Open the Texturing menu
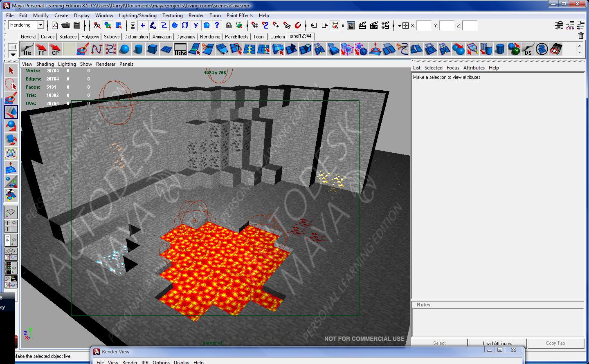589x364 pixels. pyautogui.click(x=173, y=16)
